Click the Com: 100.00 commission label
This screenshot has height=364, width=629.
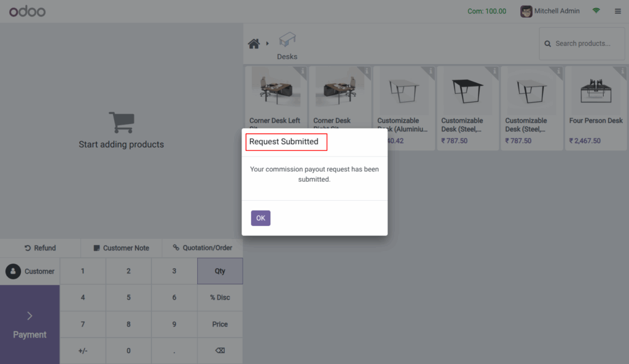(486, 10)
